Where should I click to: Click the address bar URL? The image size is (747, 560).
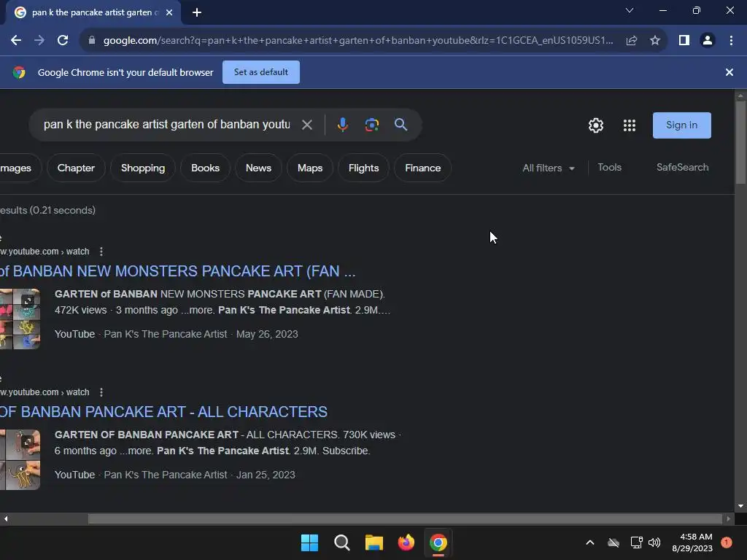click(358, 41)
